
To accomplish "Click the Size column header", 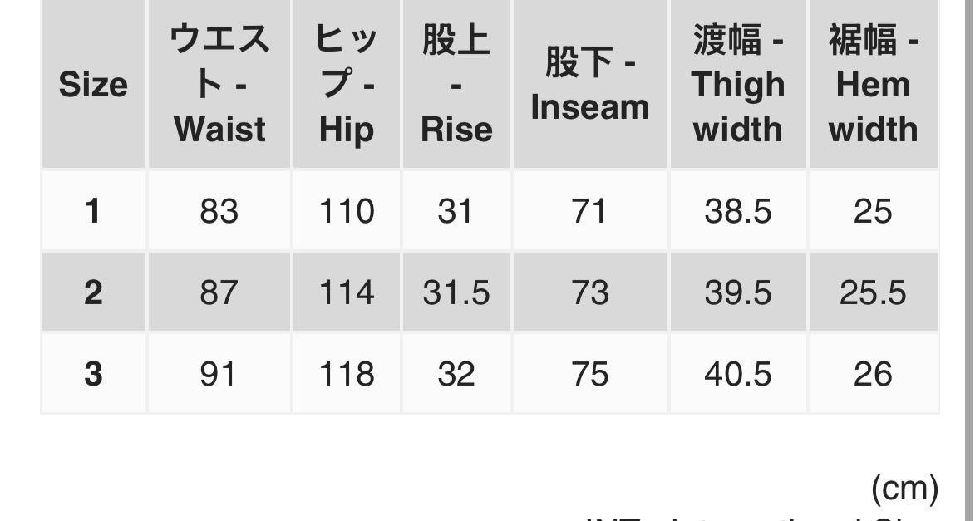I will pyautogui.click(x=93, y=85).
